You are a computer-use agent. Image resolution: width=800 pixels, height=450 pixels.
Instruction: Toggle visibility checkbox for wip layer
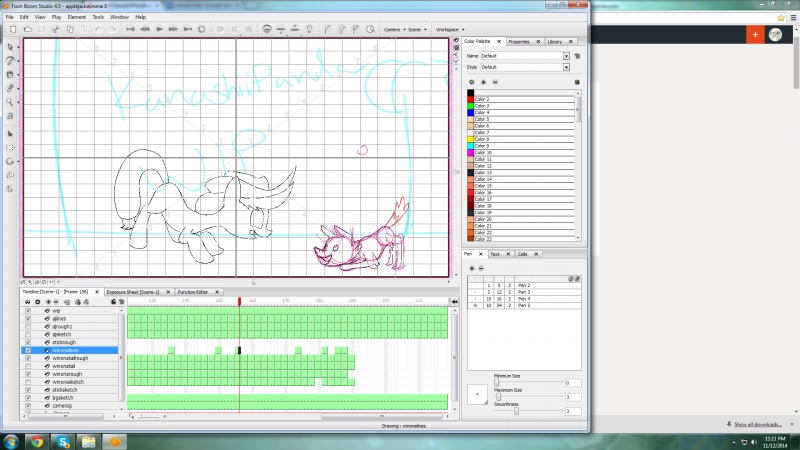tap(28, 311)
